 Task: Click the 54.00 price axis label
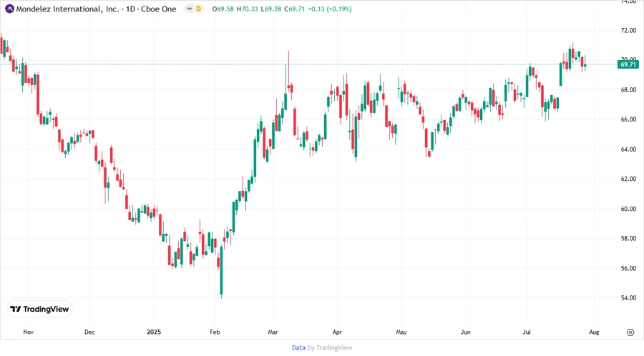click(x=628, y=298)
